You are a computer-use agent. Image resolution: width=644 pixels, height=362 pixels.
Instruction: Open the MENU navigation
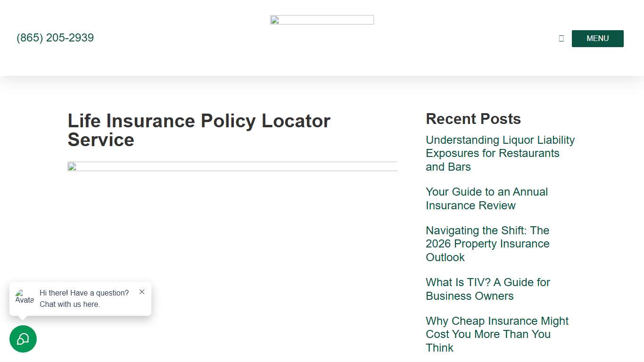click(597, 38)
